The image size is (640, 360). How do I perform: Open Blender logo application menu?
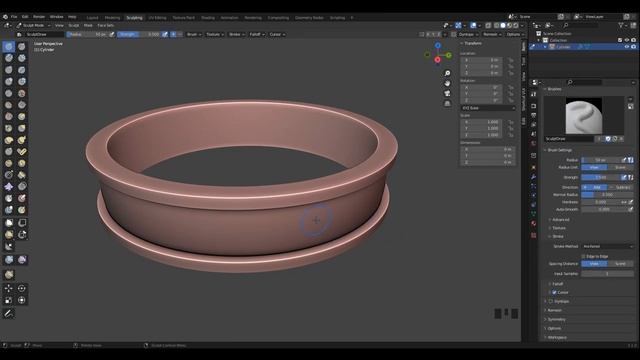tap(5, 17)
